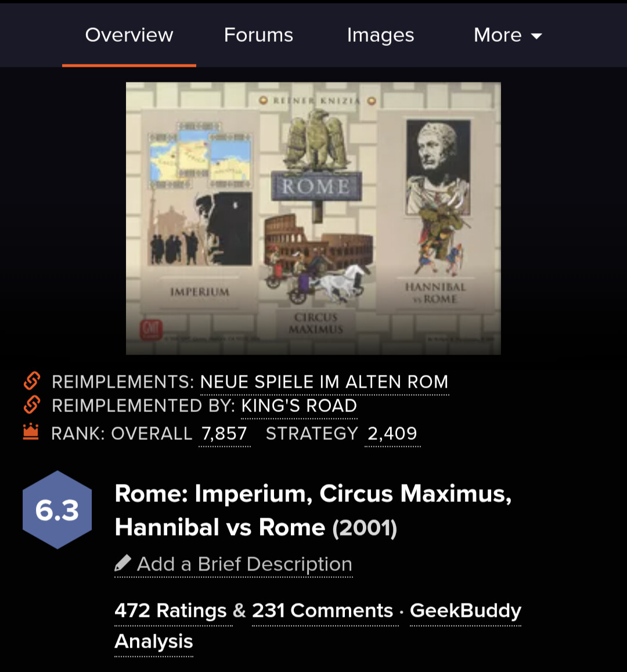The image size is (627, 672).
Task: Switch to the Overview tab
Action: click(x=129, y=35)
